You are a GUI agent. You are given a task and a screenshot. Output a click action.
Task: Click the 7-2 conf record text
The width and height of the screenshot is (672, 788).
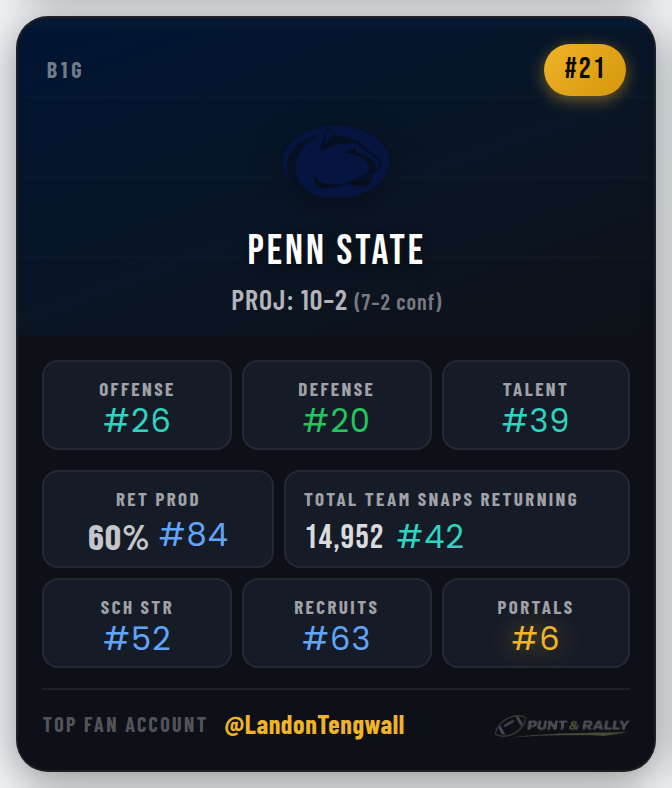point(398,301)
